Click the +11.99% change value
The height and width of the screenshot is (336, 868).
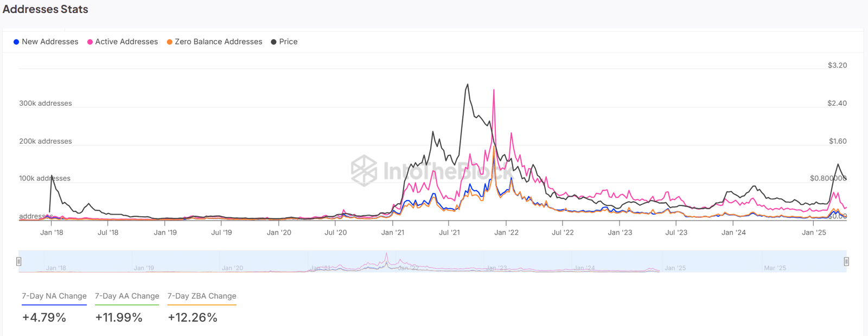click(x=119, y=318)
